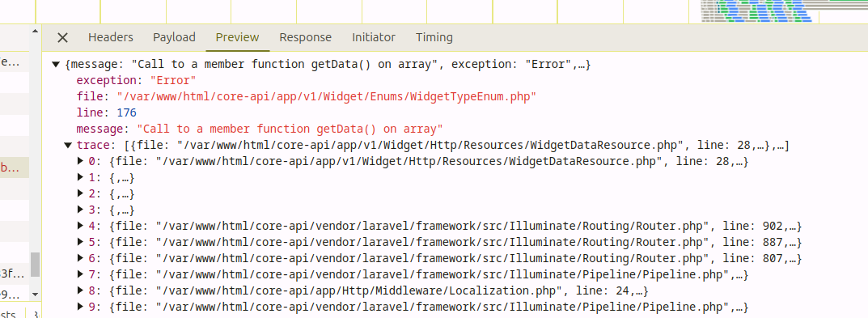868x318 pixels.
Task: Expand trace entry 6 Router.php line 807
Action: [x=82, y=258]
